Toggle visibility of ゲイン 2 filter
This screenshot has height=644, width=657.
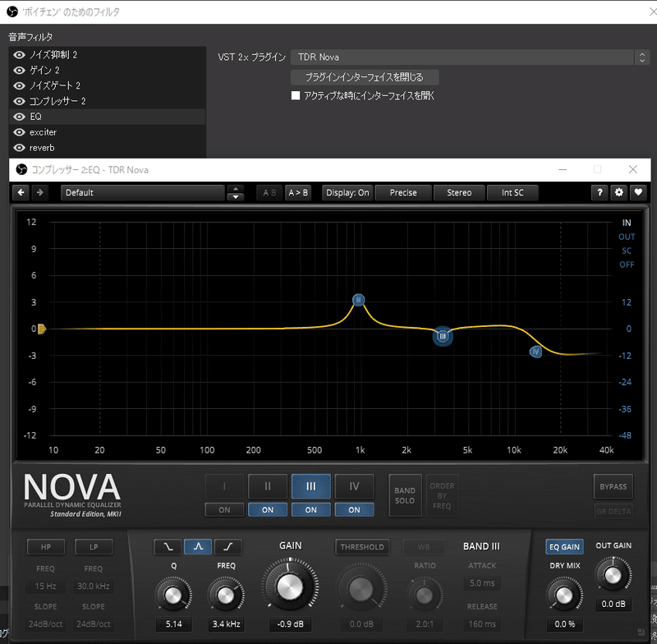click(x=19, y=71)
